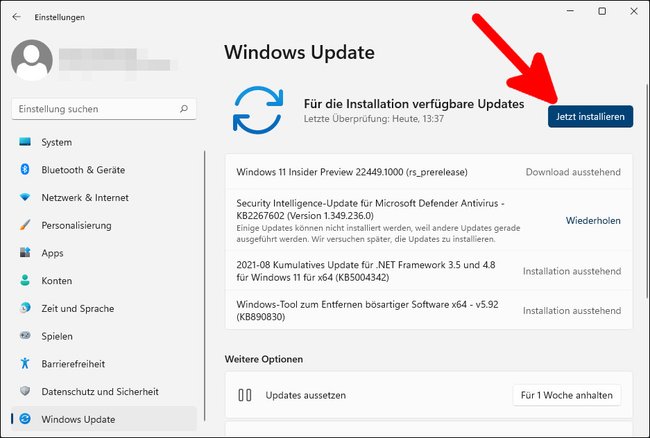Click the sidebar vertical scrollbar
This screenshot has height=438, width=650.
(x=204, y=286)
